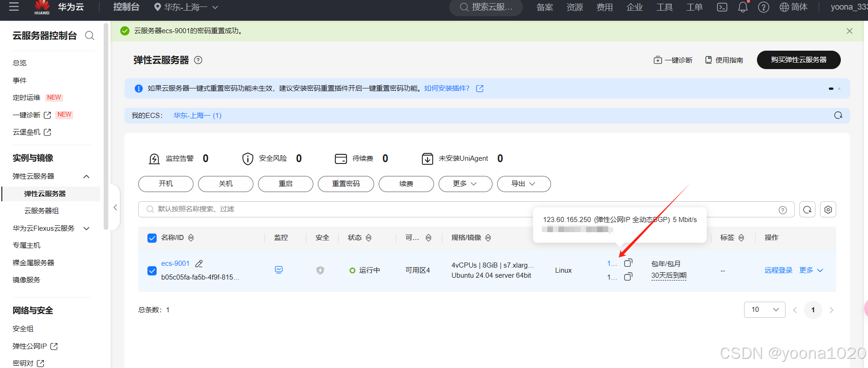Screen dimensions: 868x368
Task: Open the CloudShell terminal icon
Action: pyautogui.click(x=722, y=7)
